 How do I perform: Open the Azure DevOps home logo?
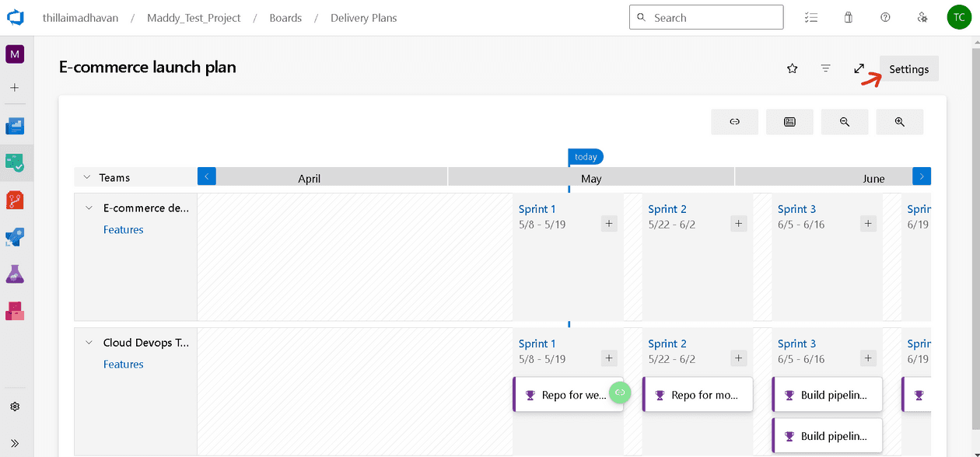tap(15, 17)
